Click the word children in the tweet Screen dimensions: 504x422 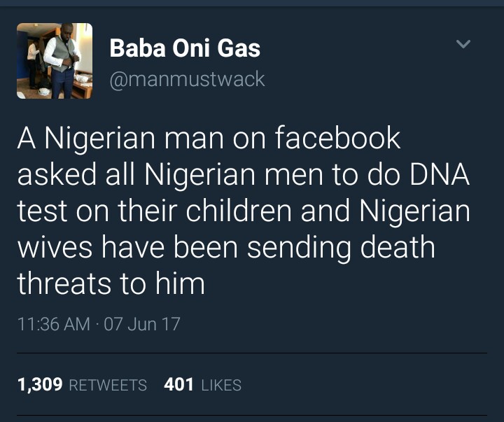pyautogui.click(x=239, y=211)
